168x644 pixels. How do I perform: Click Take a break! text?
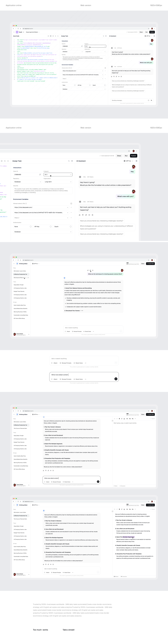[69, 630]
